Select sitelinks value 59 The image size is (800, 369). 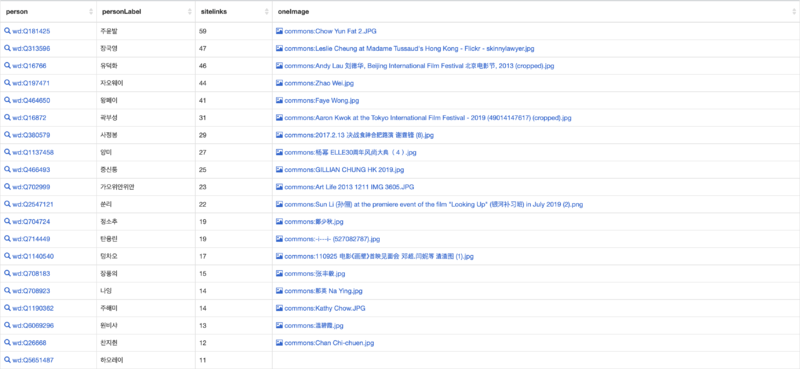(x=203, y=31)
